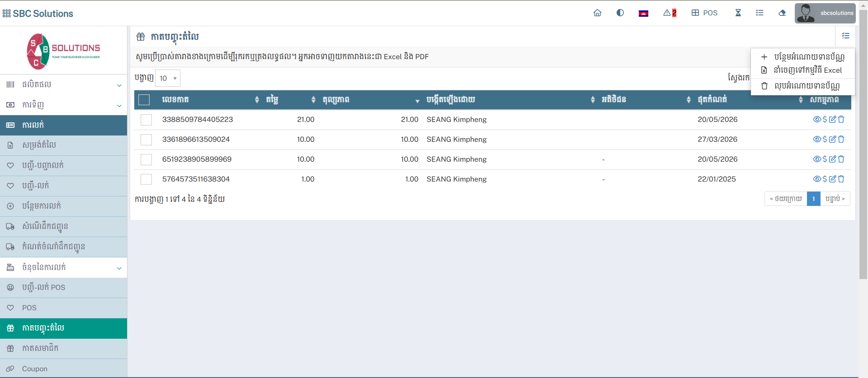This screenshot has height=378, width=868.
Task: Tick the checkbox for card 5764573511638304
Action: click(x=146, y=179)
